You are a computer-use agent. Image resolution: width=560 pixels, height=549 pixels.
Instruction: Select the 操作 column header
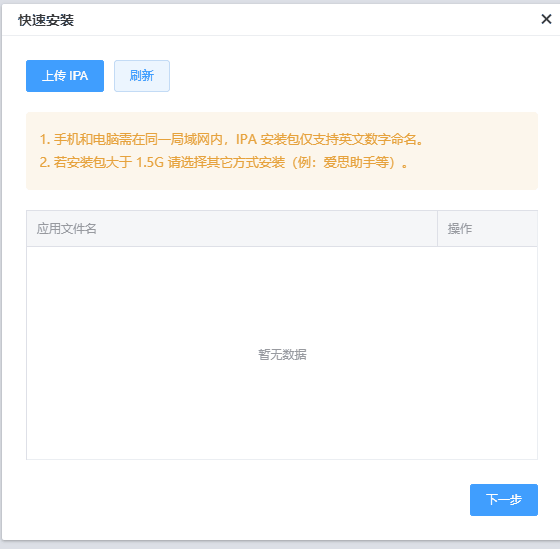click(488, 229)
